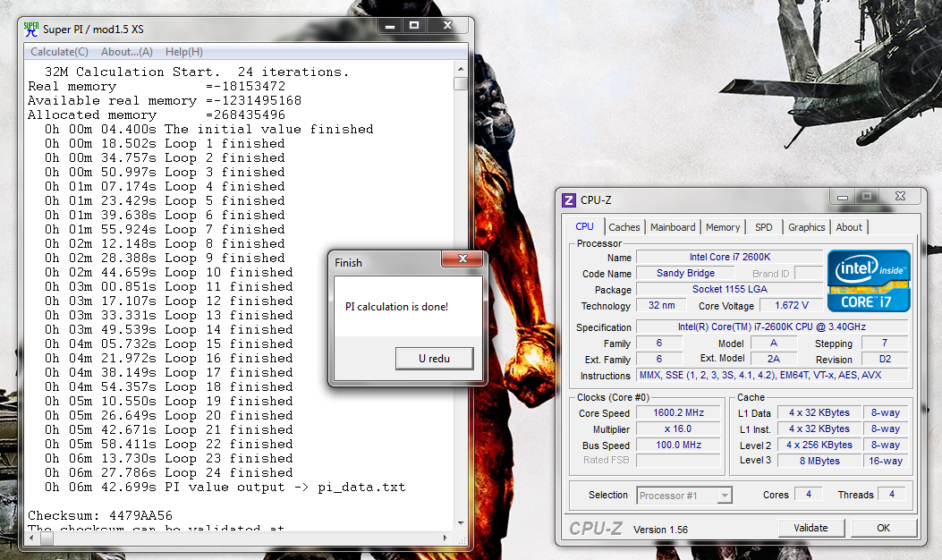The image size is (942, 560).
Task: Switch to the Mainboard tab in CPU-Z
Action: 673,227
